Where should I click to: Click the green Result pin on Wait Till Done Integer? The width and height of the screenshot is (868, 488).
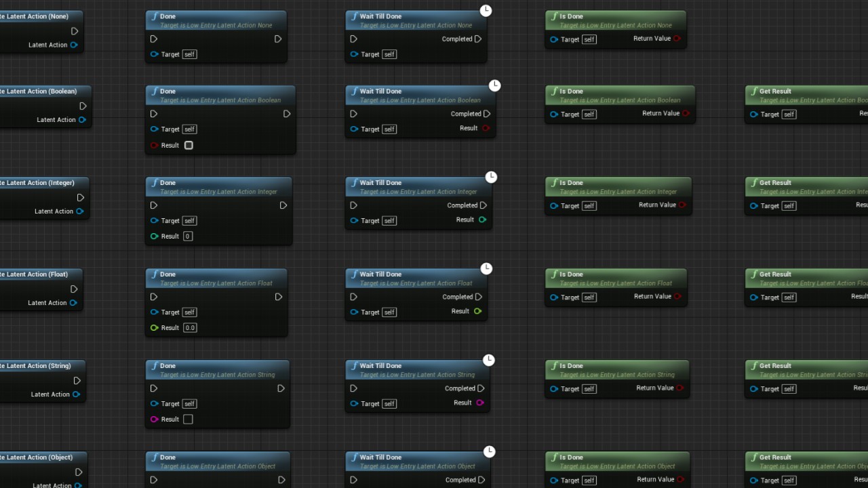tap(482, 220)
